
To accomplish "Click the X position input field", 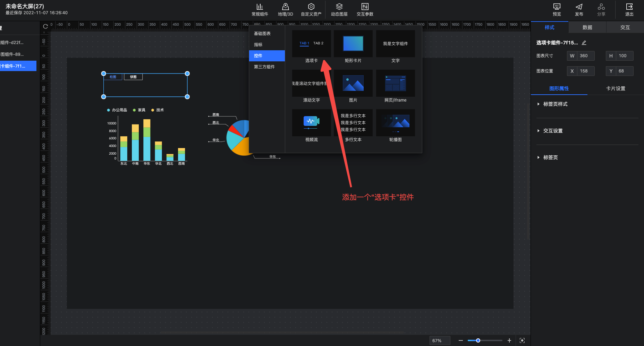I will tap(586, 71).
